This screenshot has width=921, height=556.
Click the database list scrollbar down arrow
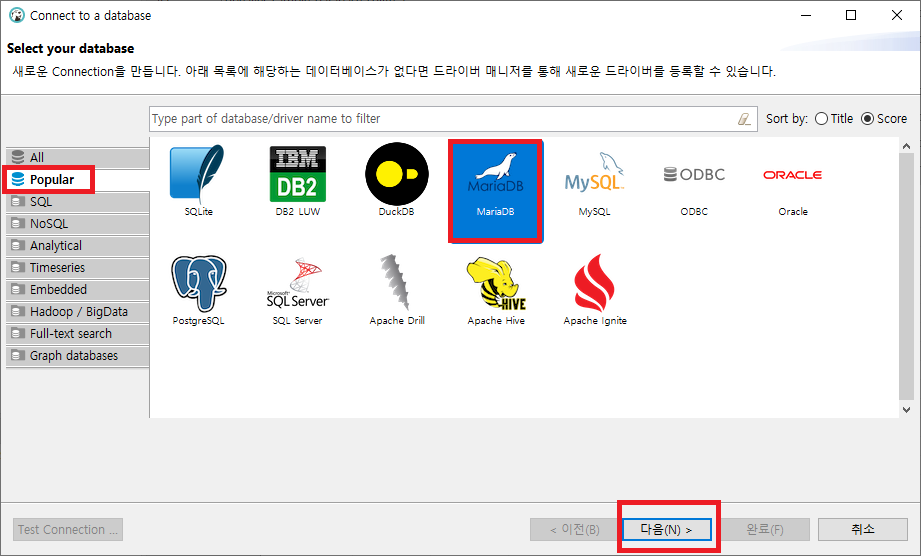pyautogui.click(x=906, y=410)
